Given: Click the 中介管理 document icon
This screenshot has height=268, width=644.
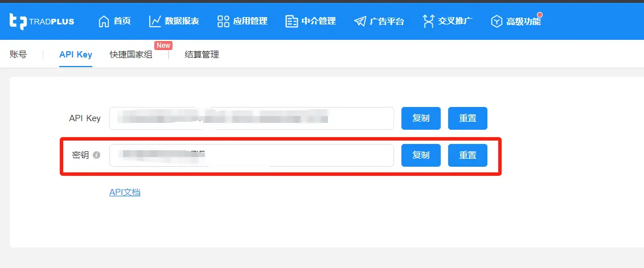Looking at the screenshot, I should 292,22.
